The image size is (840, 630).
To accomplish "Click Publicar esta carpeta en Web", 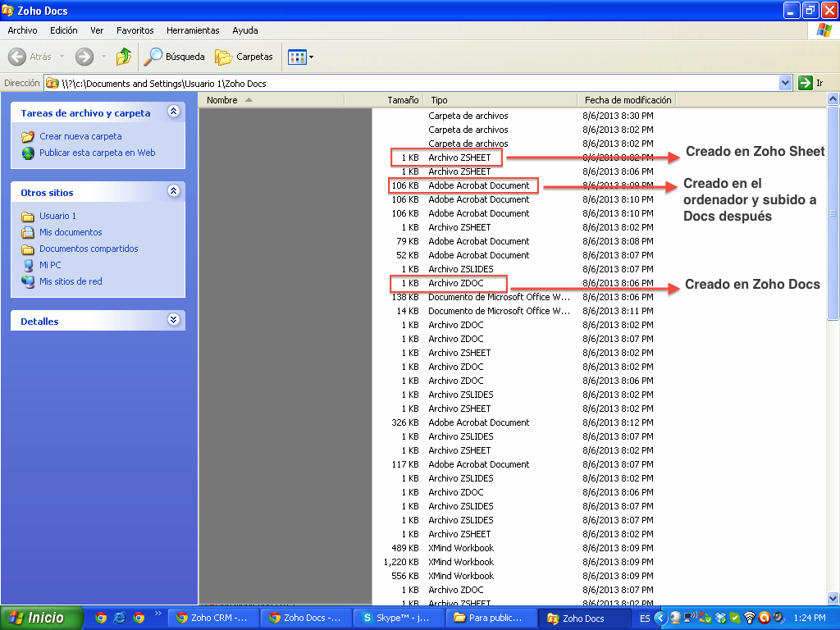I will point(97,153).
